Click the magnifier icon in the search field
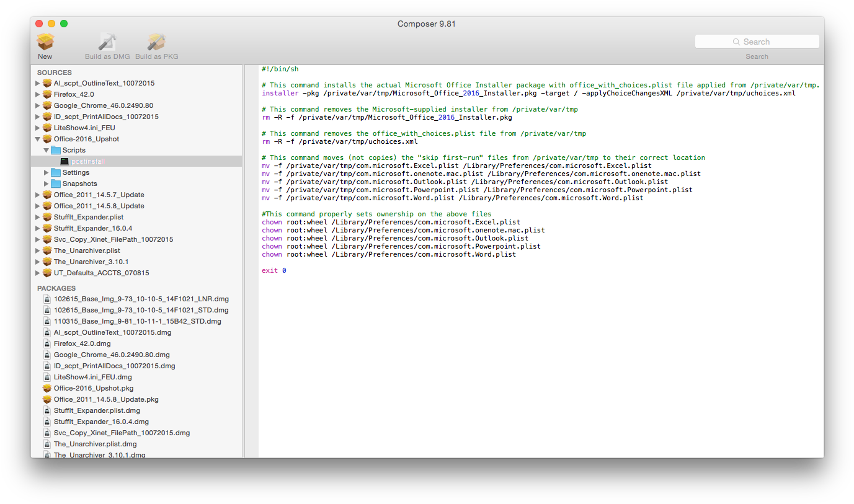Screen dimensions: 854x504 (736, 41)
